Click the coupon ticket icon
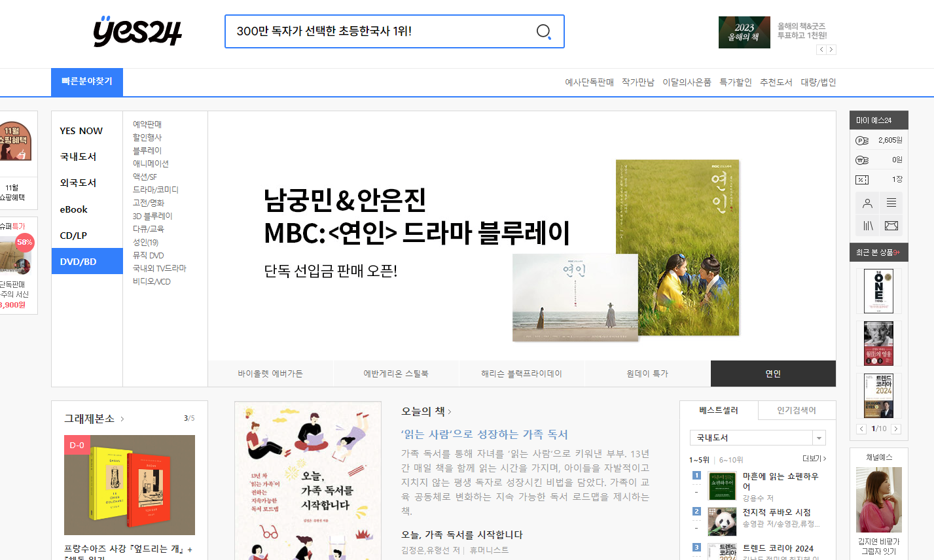The height and width of the screenshot is (560, 934). (862, 179)
